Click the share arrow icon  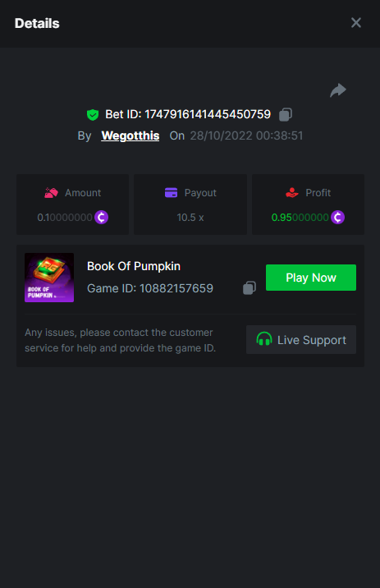click(x=338, y=90)
